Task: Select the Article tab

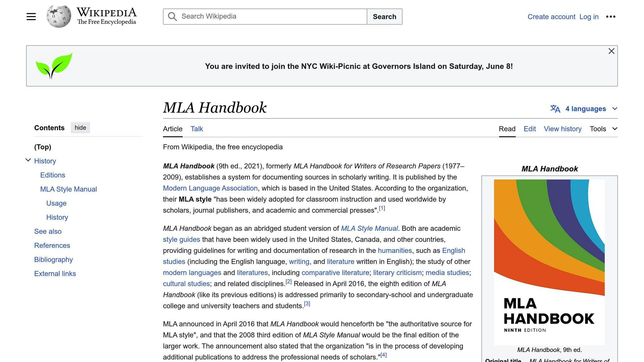Action: click(x=172, y=129)
